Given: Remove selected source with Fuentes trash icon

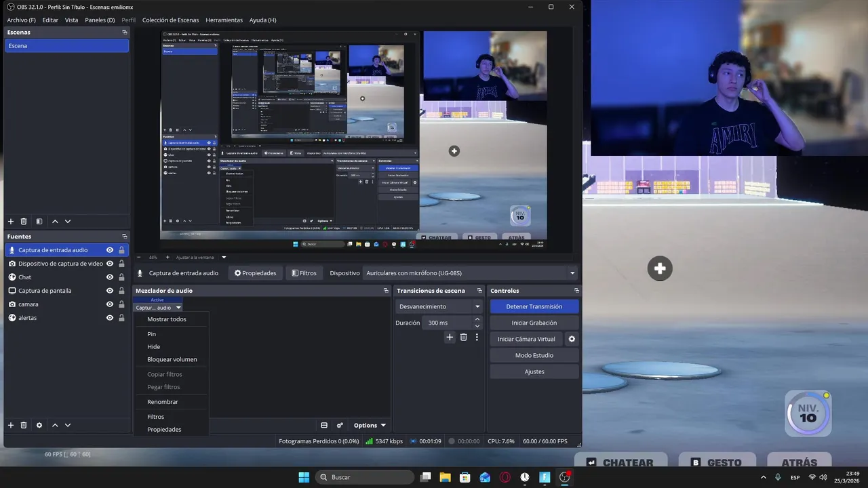Looking at the screenshot, I should coord(24,426).
